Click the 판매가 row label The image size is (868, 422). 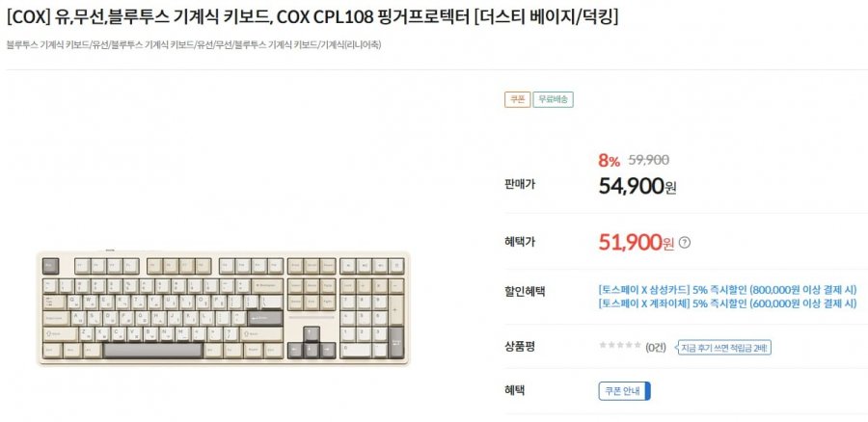[519, 183]
